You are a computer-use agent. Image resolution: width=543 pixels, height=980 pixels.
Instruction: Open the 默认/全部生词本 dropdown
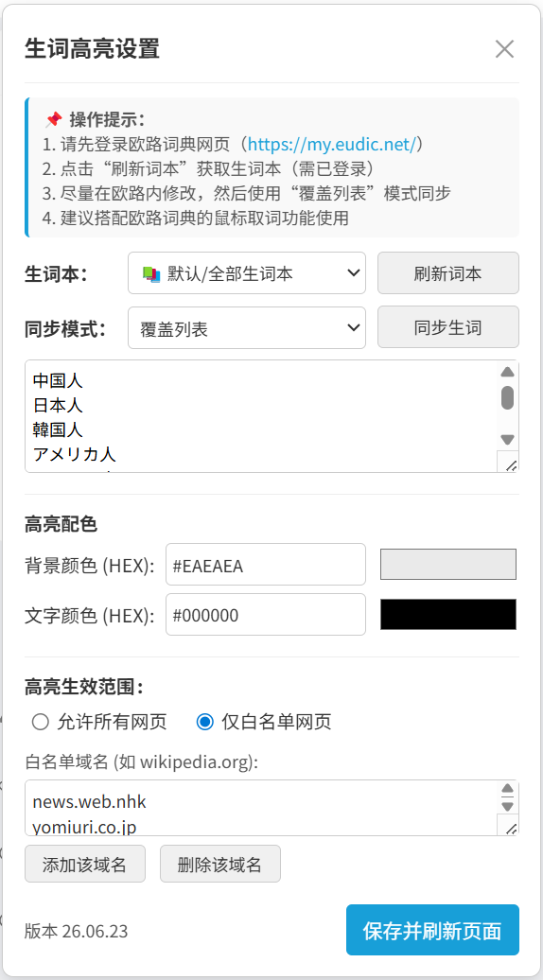click(x=247, y=273)
